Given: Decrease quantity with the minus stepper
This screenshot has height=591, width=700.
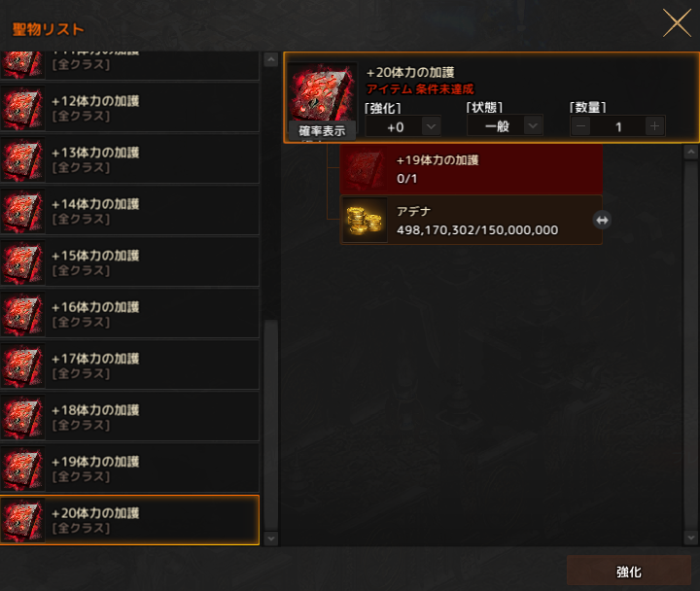Looking at the screenshot, I should tap(580, 126).
